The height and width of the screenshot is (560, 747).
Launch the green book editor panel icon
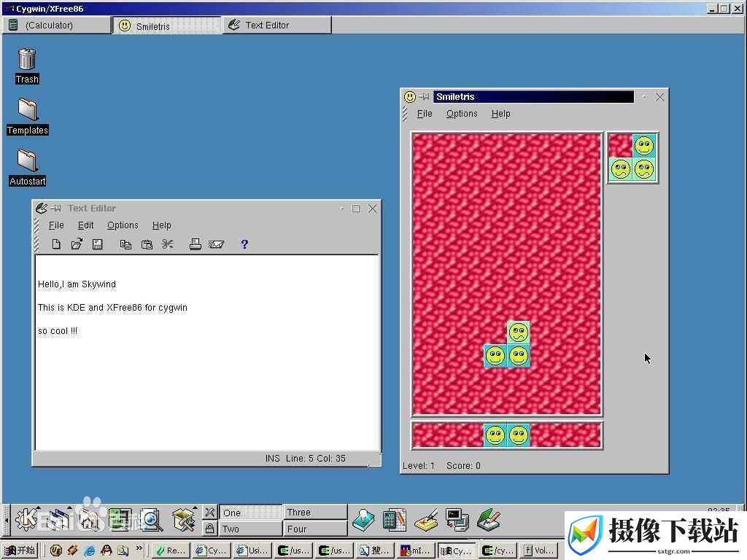click(x=488, y=519)
